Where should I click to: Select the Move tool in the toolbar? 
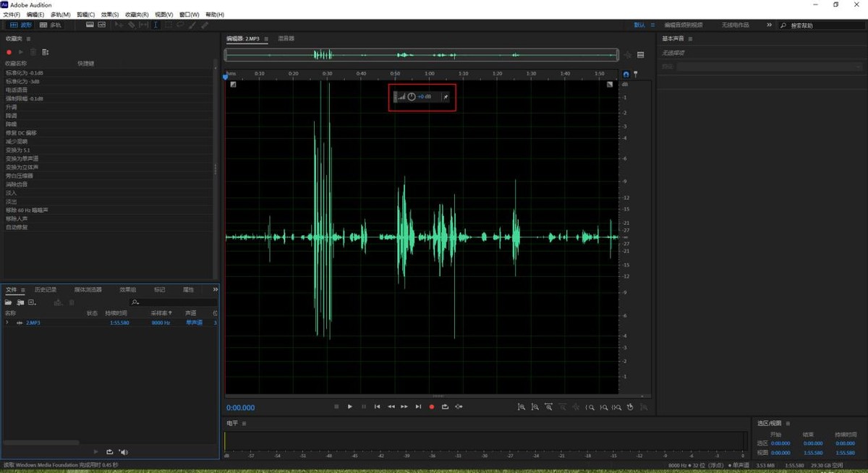point(120,25)
